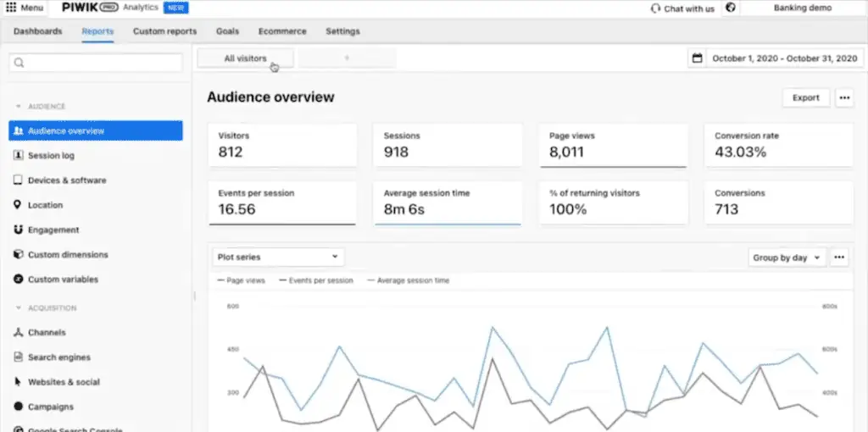Switch to the Dashboards tab

pyautogui.click(x=37, y=31)
